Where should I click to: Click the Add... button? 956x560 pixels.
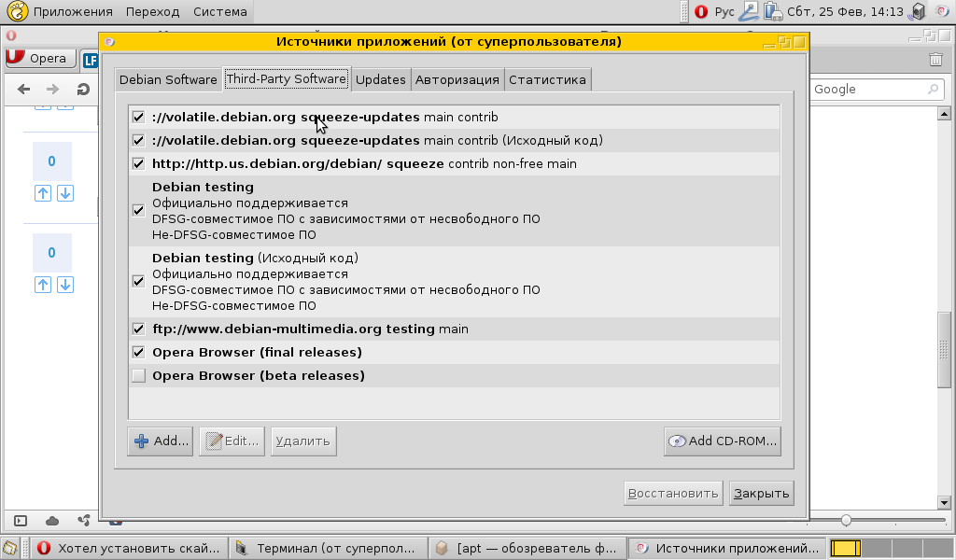[x=161, y=441]
